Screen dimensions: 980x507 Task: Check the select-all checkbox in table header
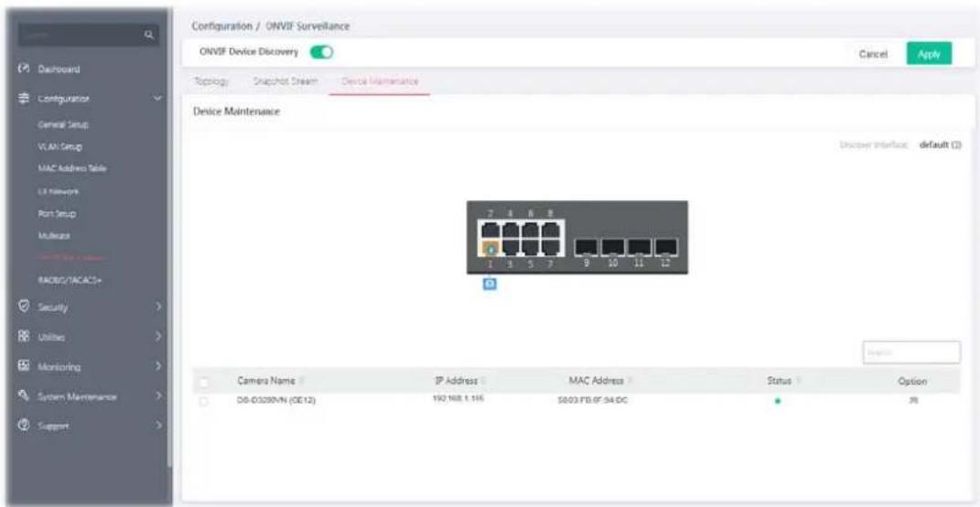point(204,382)
